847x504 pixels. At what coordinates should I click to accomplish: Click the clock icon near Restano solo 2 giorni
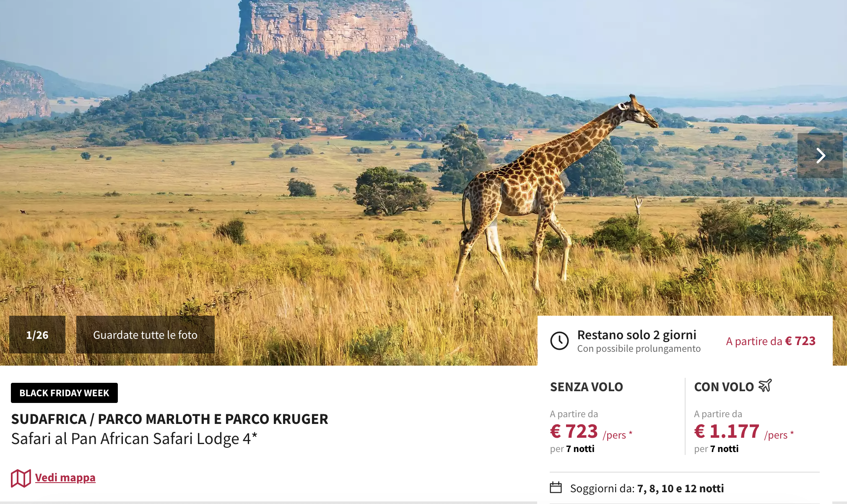(559, 341)
